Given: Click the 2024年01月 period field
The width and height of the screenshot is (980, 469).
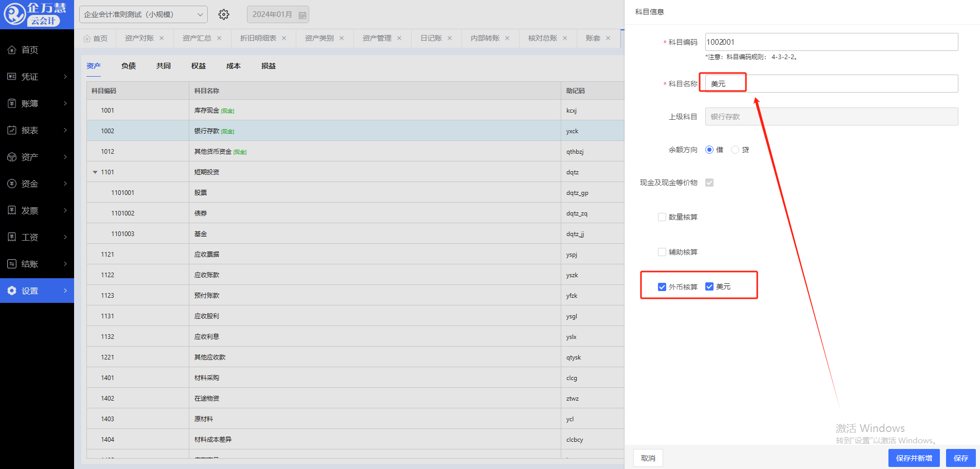Looking at the screenshot, I should [278, 14].
